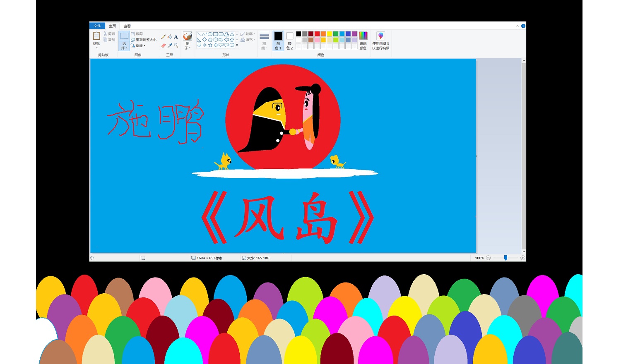Screen dimensions: 621x364
Task: Click the 100% zoom level text
Action: (479, 258)
